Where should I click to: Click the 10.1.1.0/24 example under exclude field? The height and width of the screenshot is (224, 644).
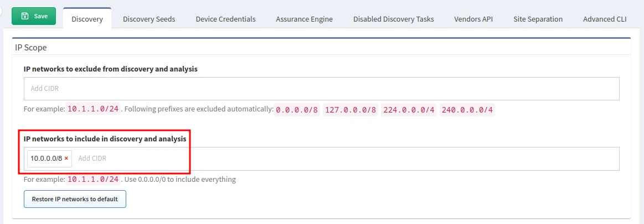point(93,110)
